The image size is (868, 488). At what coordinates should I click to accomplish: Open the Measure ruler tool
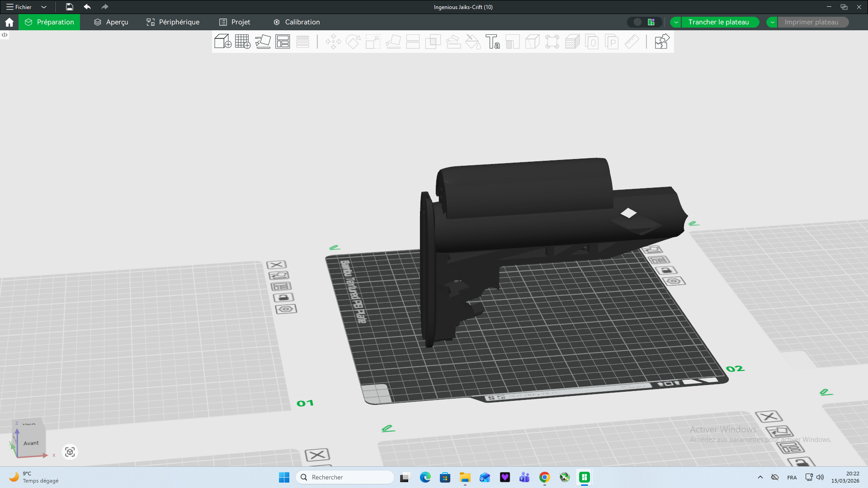coord(632,42)
